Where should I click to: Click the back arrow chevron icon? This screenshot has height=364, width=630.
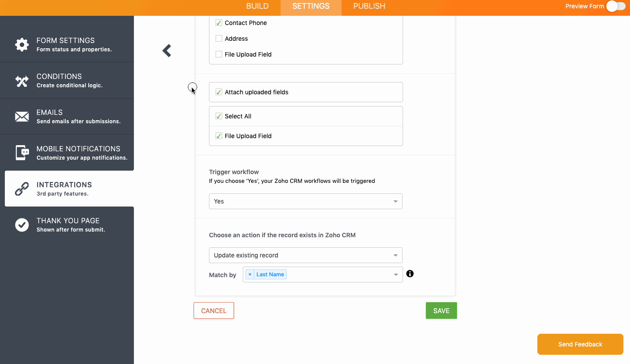(x=167, y=51)
